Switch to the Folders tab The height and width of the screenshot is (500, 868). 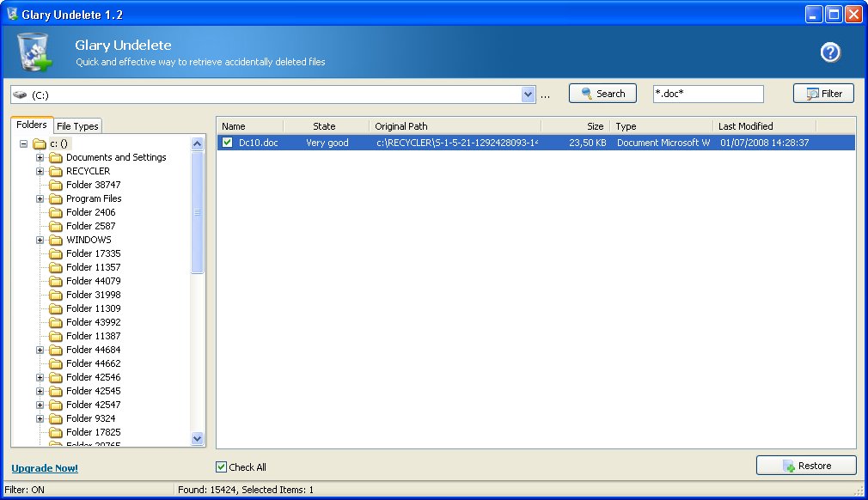32,125
